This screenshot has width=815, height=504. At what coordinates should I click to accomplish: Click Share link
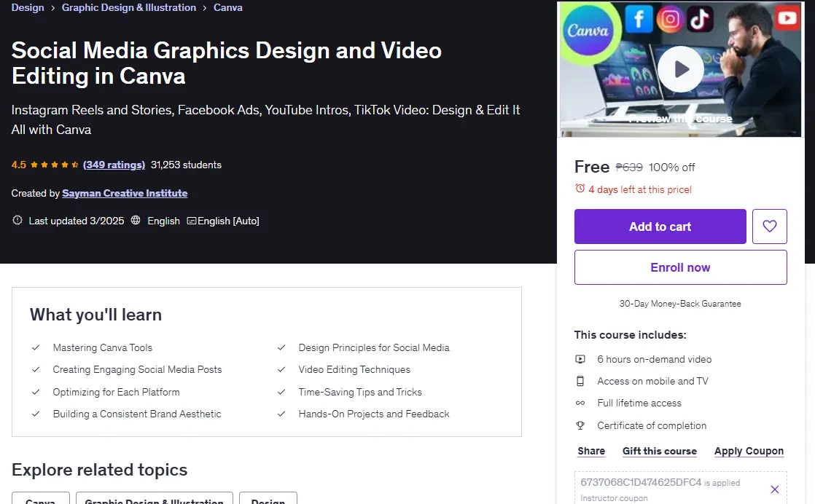(591, 451)
